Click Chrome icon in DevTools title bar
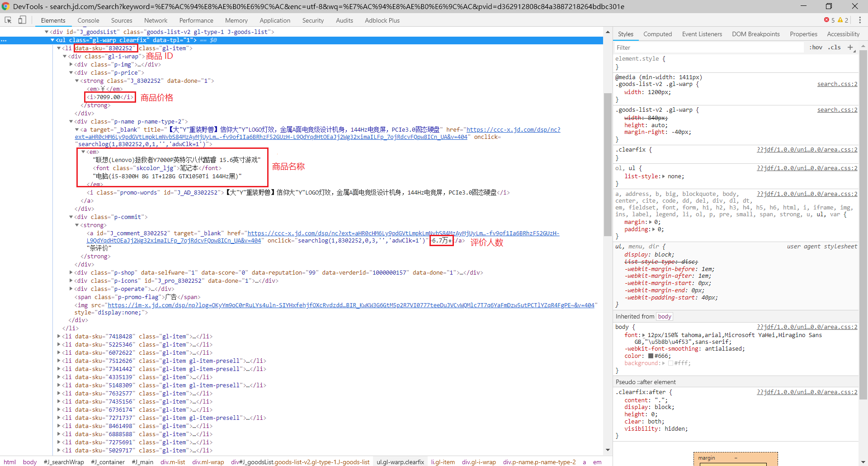868x466 pixels. pos(5,6)
